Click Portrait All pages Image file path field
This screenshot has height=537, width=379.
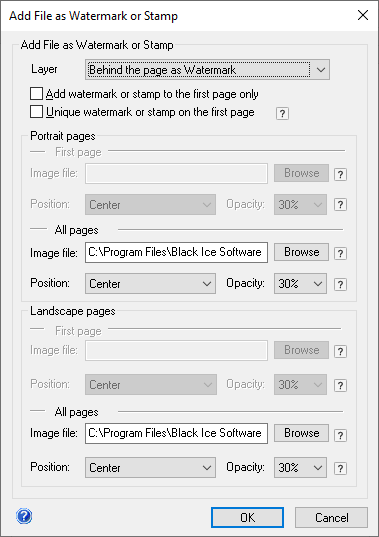tap(176, 252)
